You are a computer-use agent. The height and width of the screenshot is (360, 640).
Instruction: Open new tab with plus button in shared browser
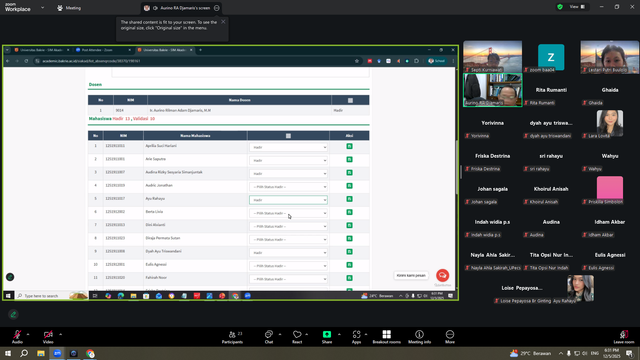(200, 50)
